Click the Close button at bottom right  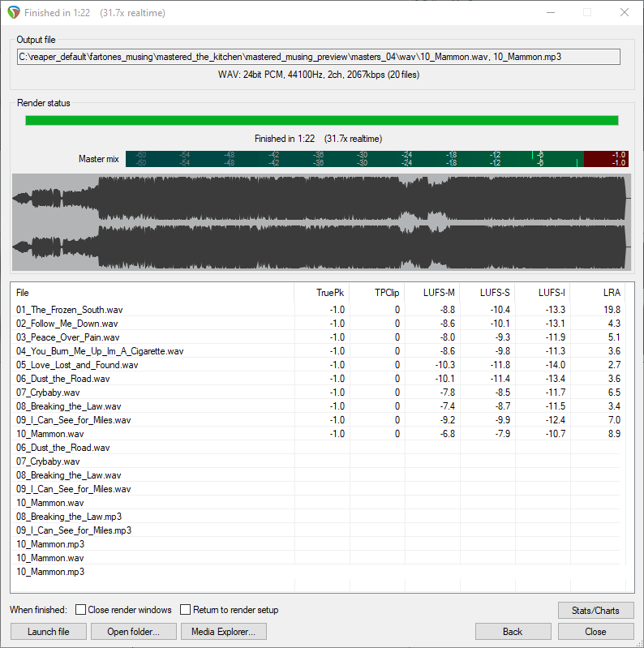click(x=595, y=631)
